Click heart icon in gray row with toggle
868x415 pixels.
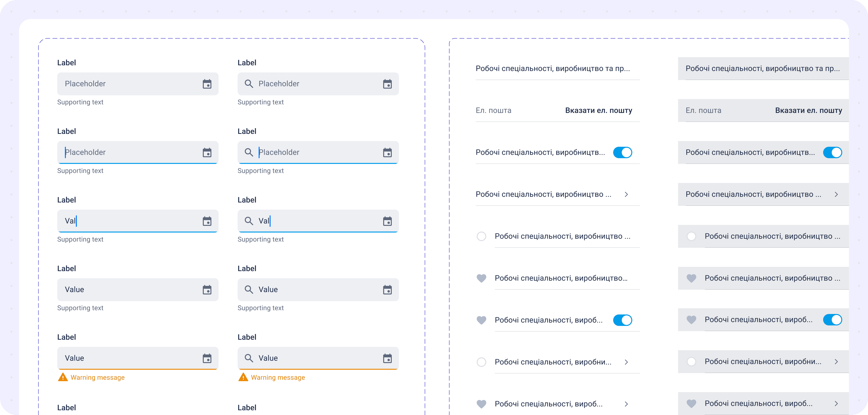point(691,320)
